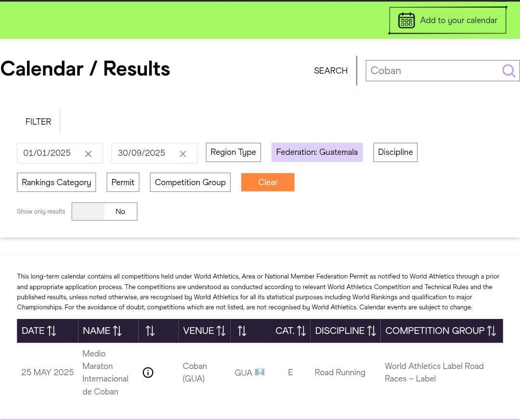The image size is (520, 420).
Task: Sort by CAT. column arrows
Action: [x=301, y=331]
